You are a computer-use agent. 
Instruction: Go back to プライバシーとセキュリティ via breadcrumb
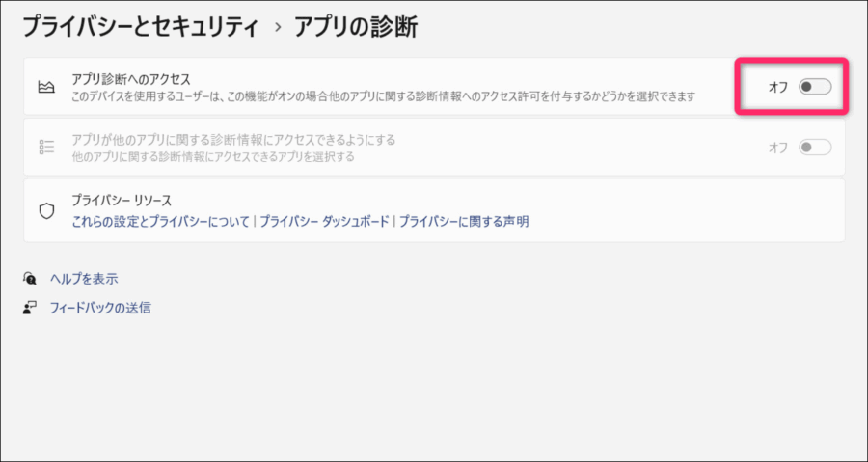pos(141,26)
